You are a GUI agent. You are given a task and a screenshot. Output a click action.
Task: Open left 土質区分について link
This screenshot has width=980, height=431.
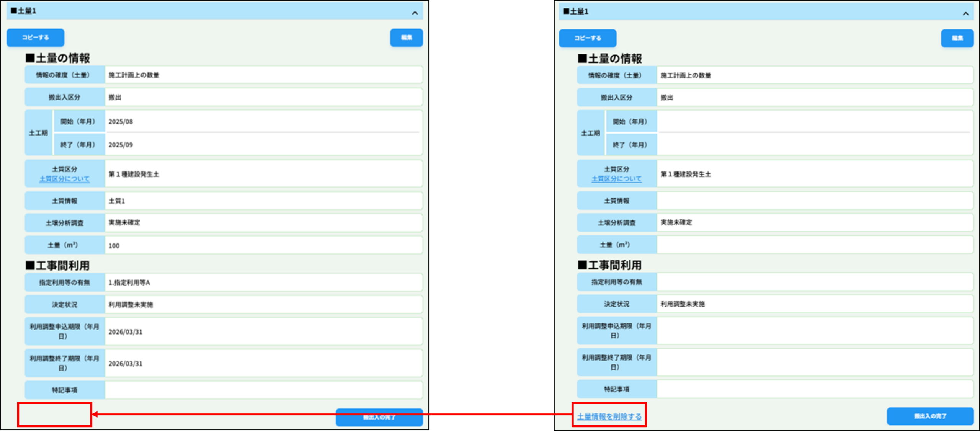(x=64, y=179)
